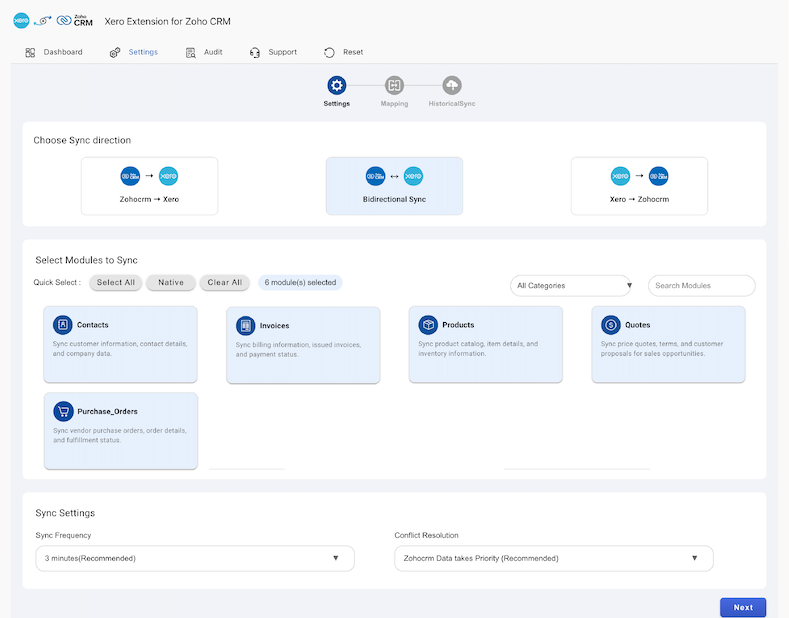Click the Support headset icon
The image size is (789, 618).
click(255, 52)
